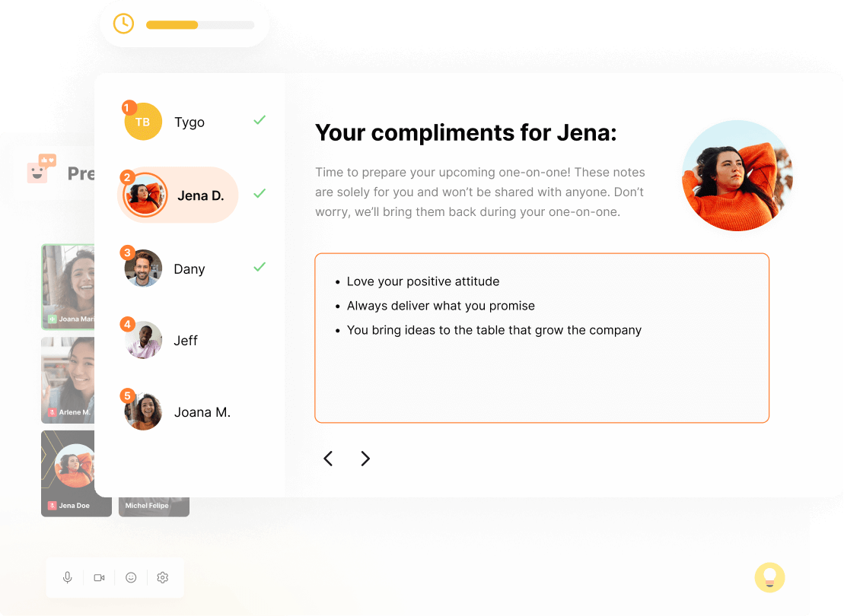Advance to next person with right chevron

click(365, 459)
